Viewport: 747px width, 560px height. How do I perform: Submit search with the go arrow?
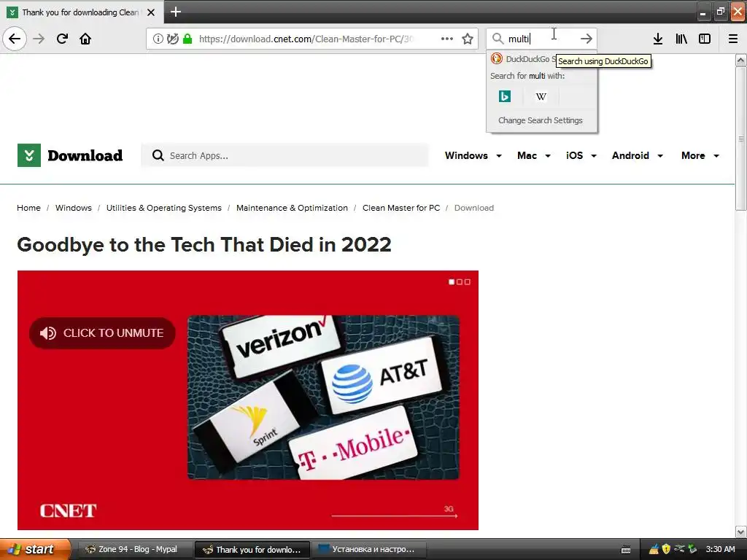click(x=587, y=39)
